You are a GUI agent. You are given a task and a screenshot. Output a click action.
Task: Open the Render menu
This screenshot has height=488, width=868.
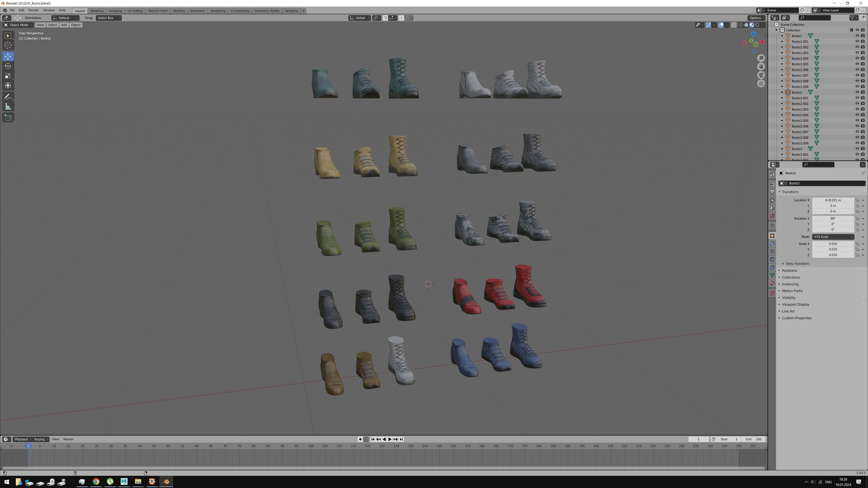(34, 10)
